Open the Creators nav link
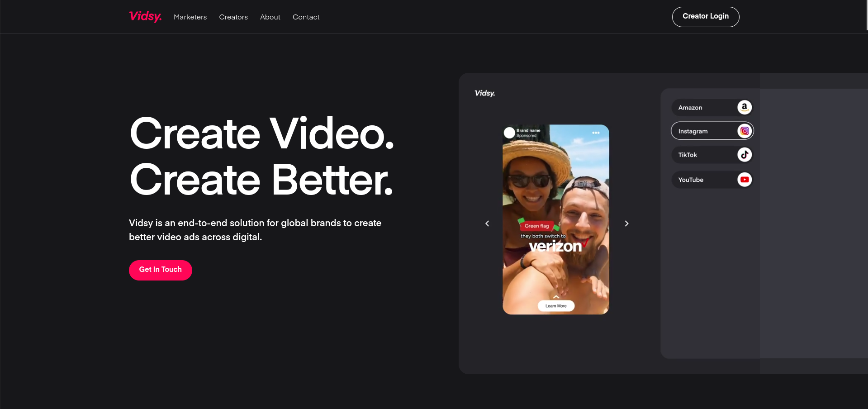This screenshot has height=409, width=868. [x=233, y=17]
